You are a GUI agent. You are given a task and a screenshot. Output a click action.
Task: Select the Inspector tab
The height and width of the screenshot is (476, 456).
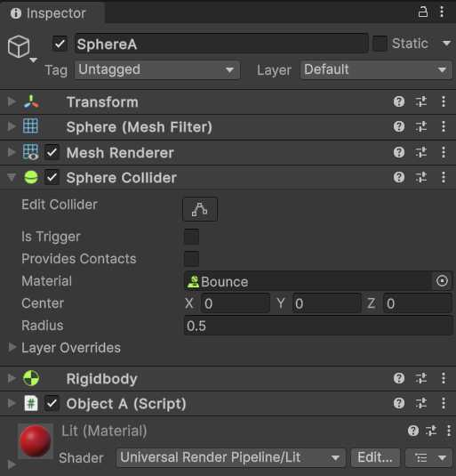pos(52,13)
